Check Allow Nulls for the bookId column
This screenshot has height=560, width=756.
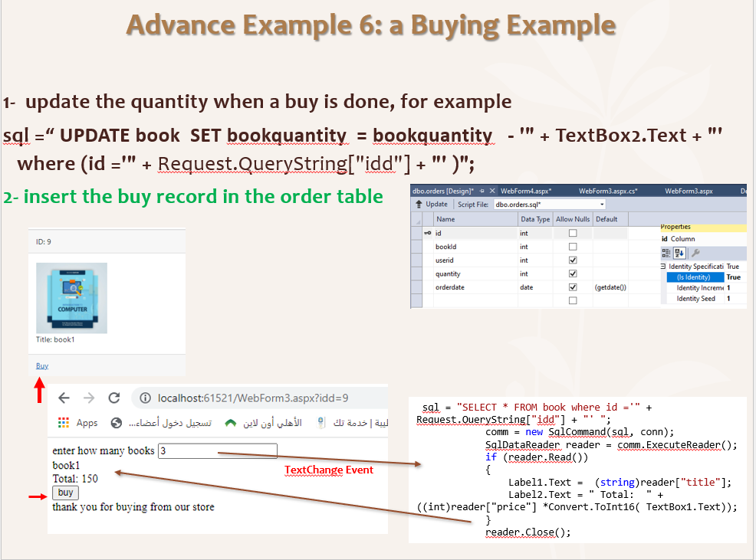[572, 247]
